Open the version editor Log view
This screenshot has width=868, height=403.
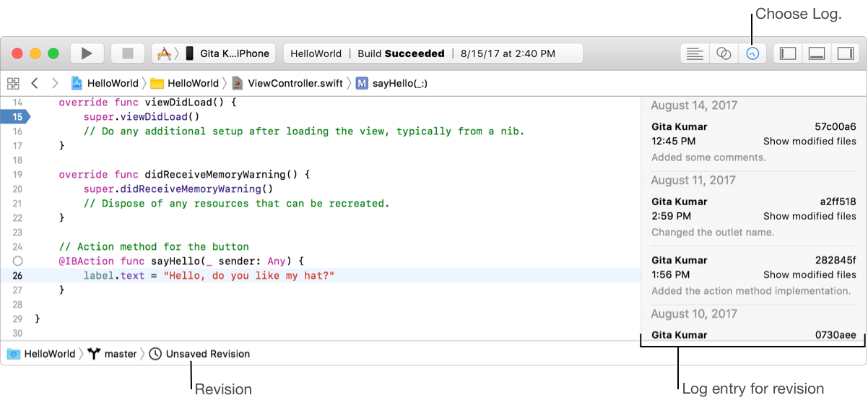[x=752, y=53]
